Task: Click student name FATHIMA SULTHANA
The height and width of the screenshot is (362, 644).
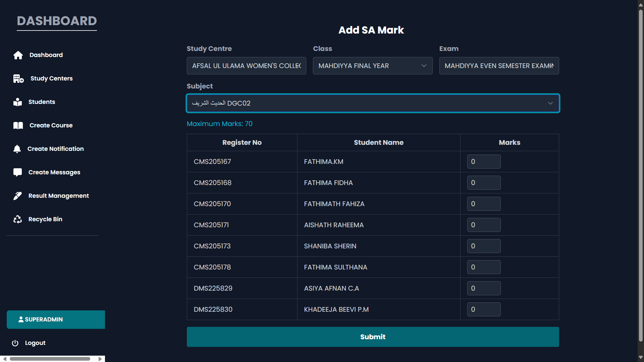Action: 335,267
